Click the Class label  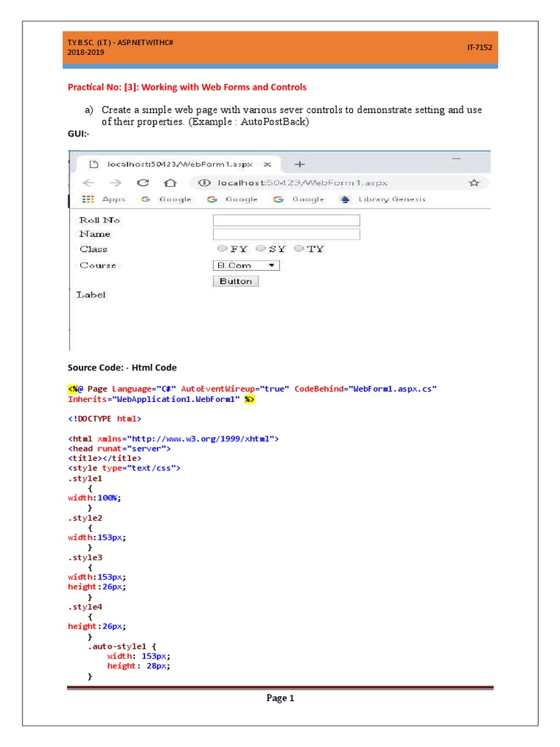(x=93, y=249)
